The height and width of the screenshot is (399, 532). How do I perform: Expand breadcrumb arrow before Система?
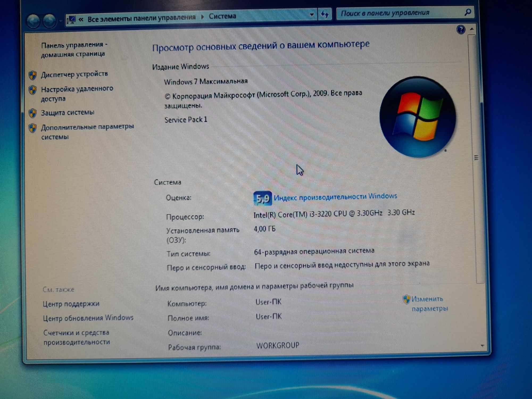pos(203,17)
